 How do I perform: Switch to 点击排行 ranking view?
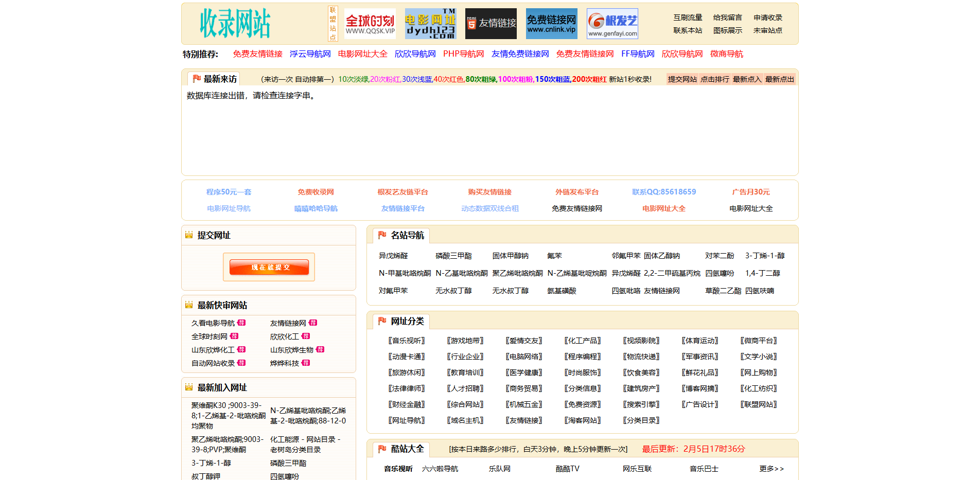click(715, 79)
